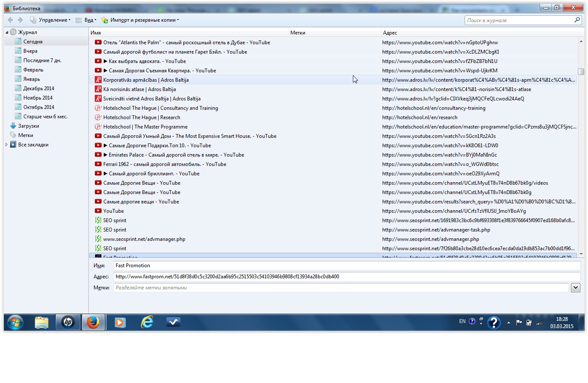Click the Метки tags input field

pyautogui.click(x=341, y=288)
